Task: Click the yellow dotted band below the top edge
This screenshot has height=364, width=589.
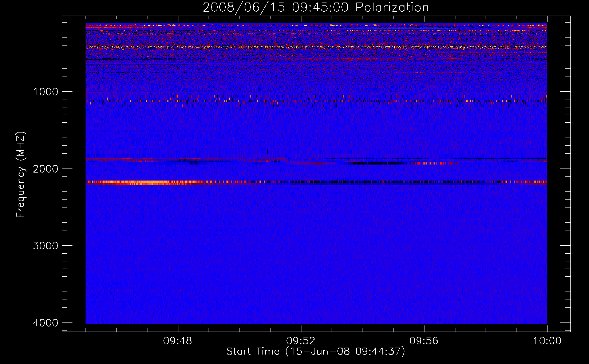Action: [255, 47]
